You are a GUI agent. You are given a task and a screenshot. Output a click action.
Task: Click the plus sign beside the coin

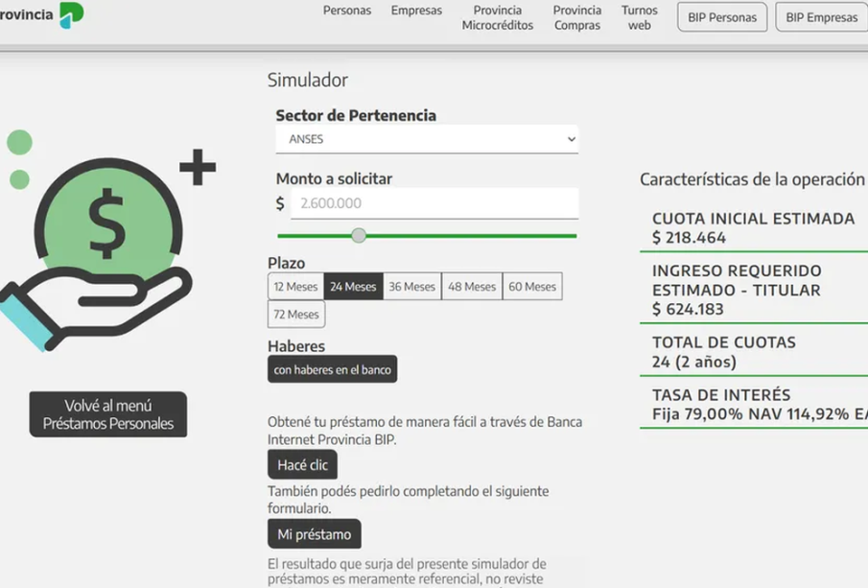[x=198, y=168]
